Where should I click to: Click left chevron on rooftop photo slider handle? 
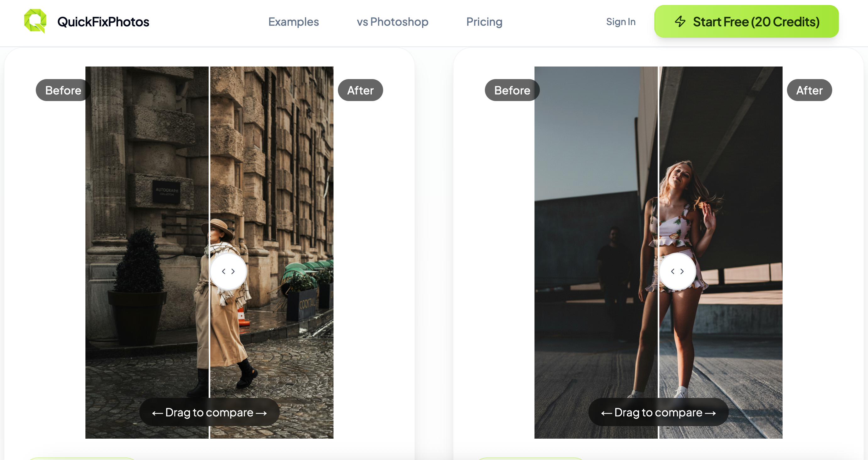point(673,271)
